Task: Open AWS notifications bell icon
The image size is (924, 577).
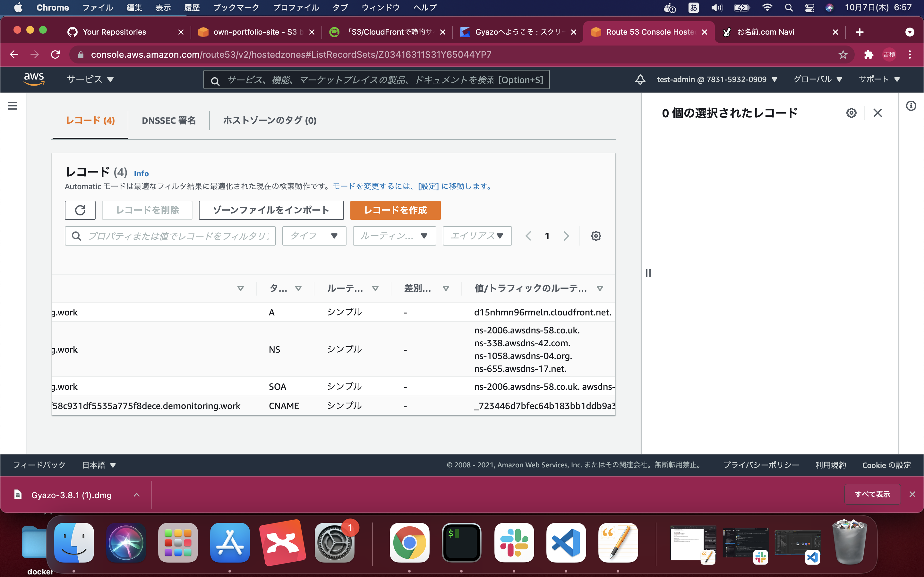Action: [640, 79]
